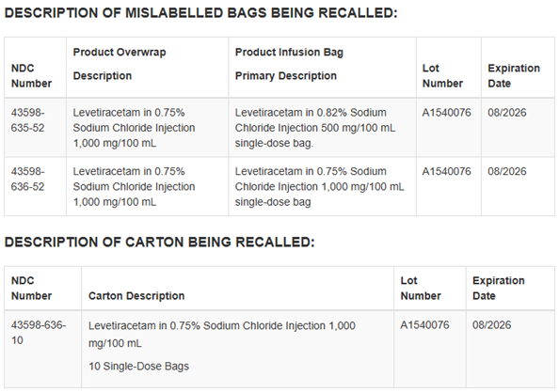The width and height of the screenshot is (559, 392).
Task: Select Lot Number header in bags table
Action: click(x=442, y=75)
